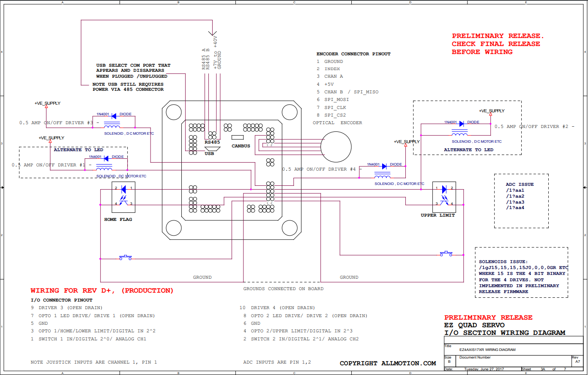This screenshot has width=588, height=375.
Task: Click the +VE_SUPPLY arrow above driver #2
Action: click(490, 115)
